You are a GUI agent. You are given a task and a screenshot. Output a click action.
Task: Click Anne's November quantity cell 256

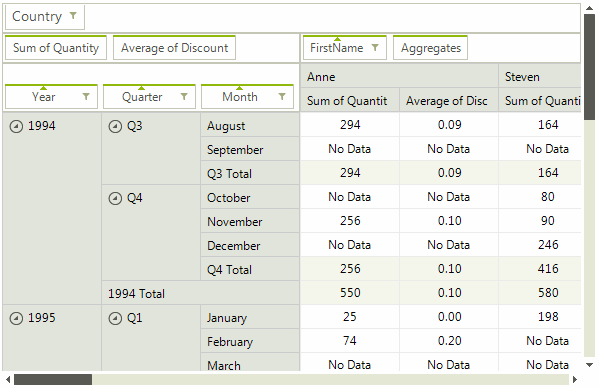coord(350,221)
